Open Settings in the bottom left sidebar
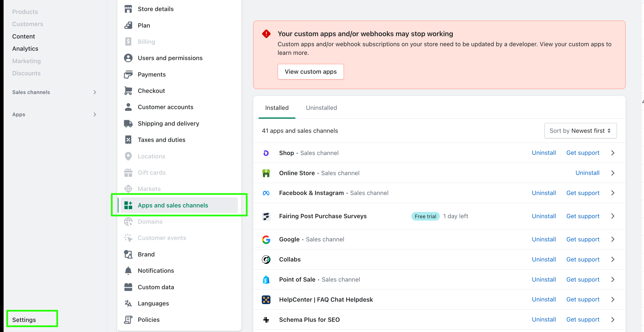The height and width of the screenshot is (332, 644). pyautogui.click(x=24, y=320)
